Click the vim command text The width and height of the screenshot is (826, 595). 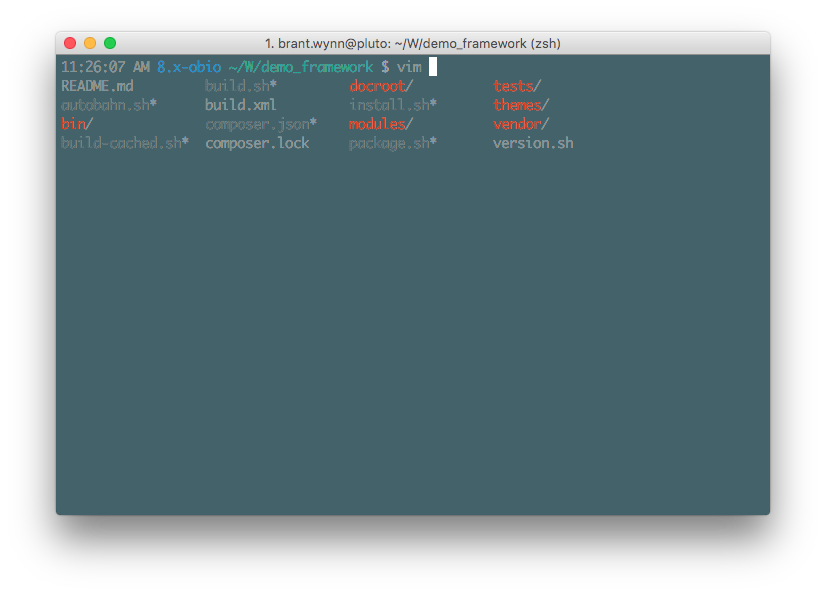[x=409, y=67]
